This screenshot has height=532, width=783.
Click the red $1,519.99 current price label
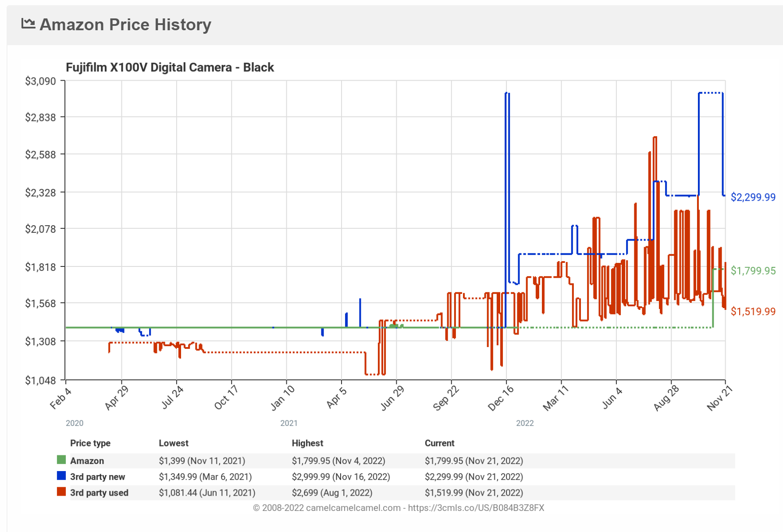pyautogui.click(x=753, y=312)
